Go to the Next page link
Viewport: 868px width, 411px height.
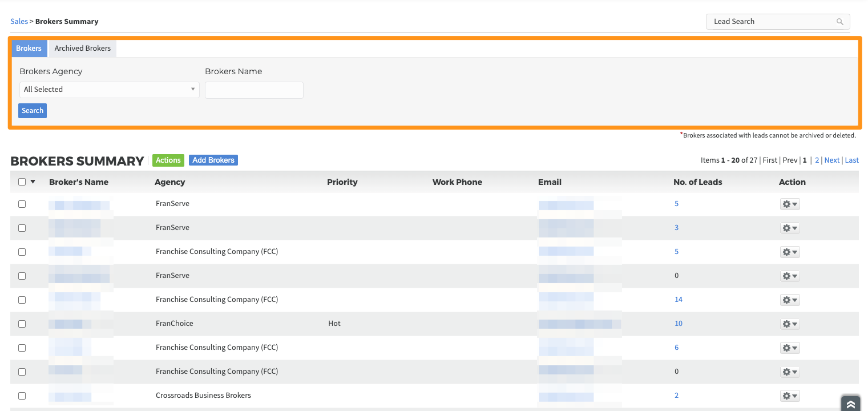click(831, 160)
